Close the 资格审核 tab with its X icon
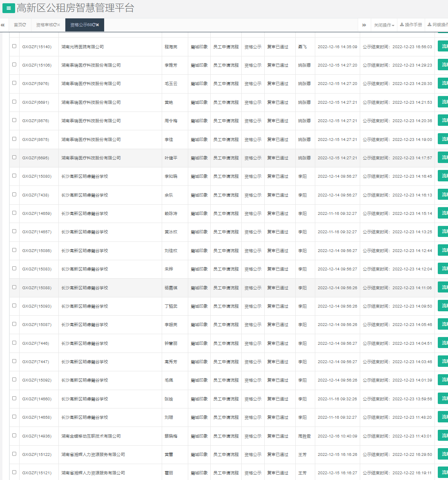 click(x=58, y=25)
